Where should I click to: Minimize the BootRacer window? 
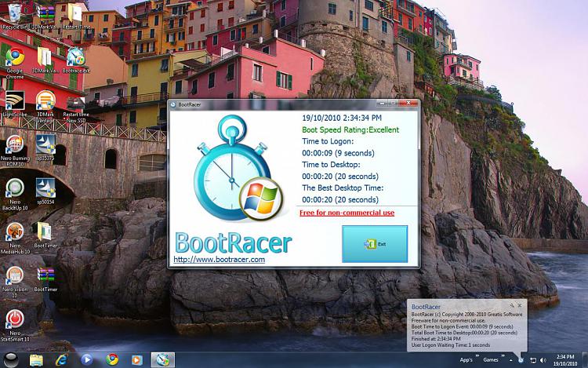382,103
